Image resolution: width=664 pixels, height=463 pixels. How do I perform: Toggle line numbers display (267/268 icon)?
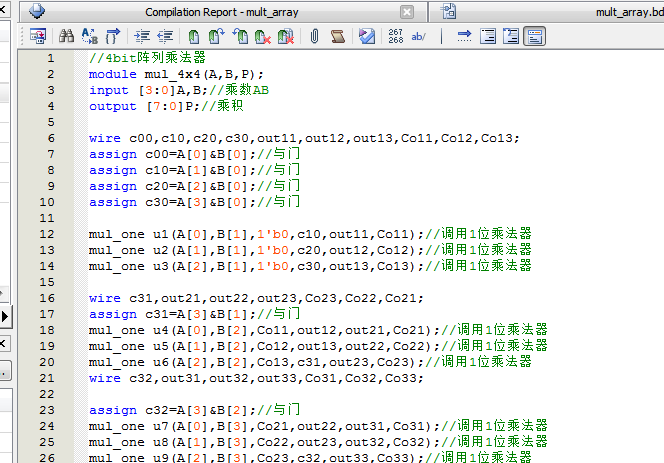point(395,37)
